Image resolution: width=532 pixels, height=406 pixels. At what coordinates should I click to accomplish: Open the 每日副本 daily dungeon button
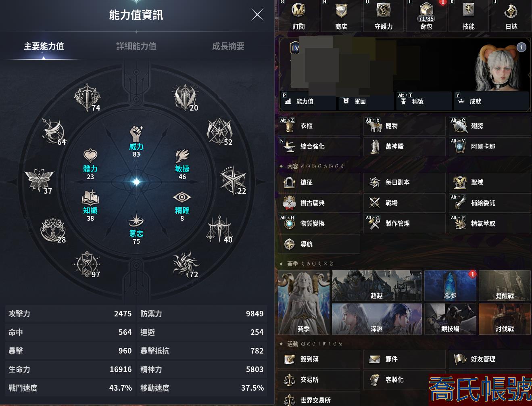click(x=404, y=182)
